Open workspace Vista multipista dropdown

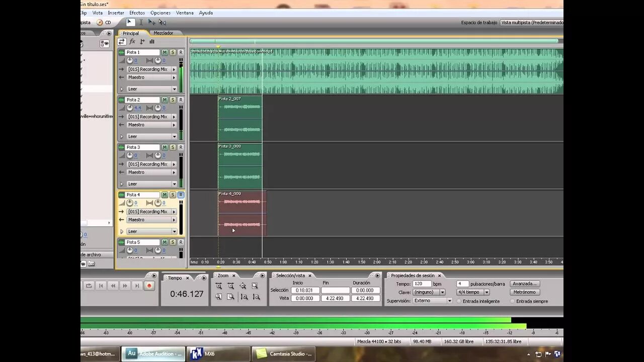coord(532,23)
